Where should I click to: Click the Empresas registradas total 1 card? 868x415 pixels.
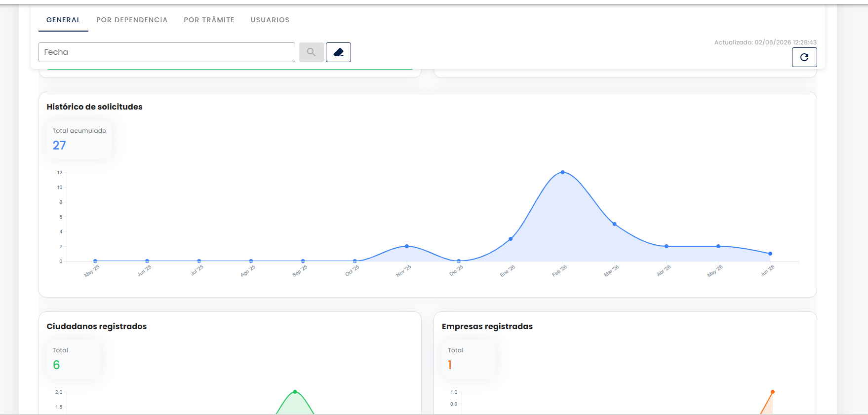[x=469, y=359]
